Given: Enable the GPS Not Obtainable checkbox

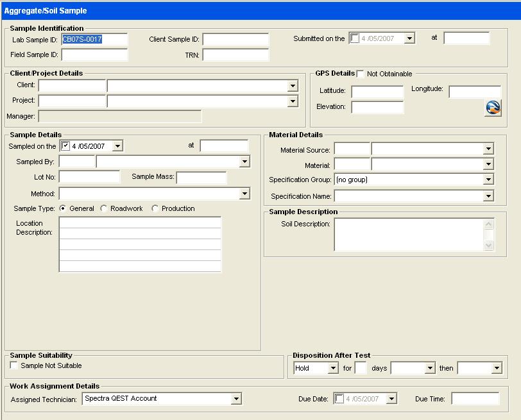Looking at the screenshot, I should 360,74.
